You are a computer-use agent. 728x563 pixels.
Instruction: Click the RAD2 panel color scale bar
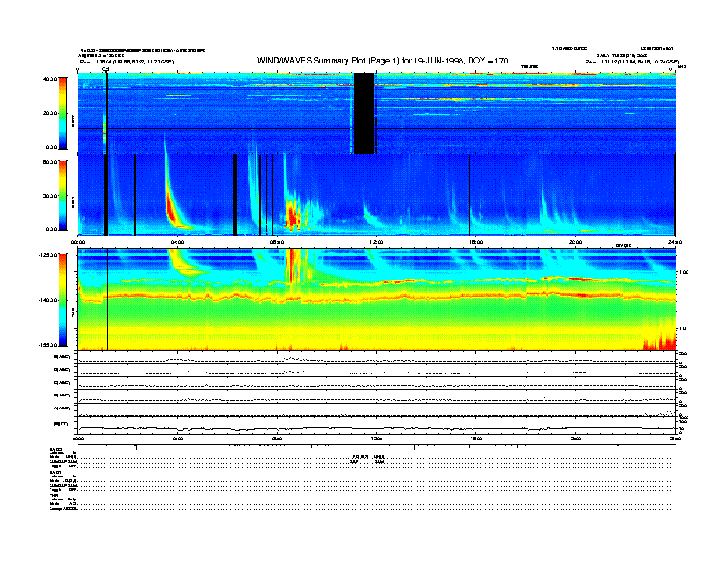[x=63, y=113]
